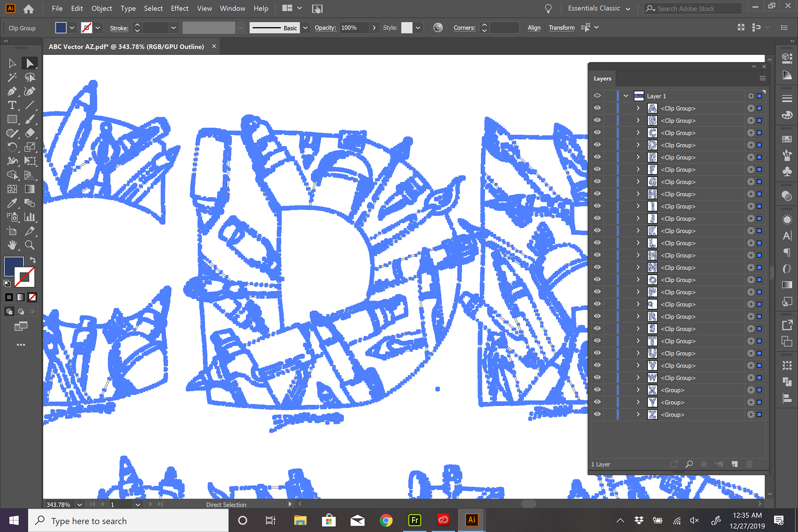Hide the last Group sublayer
The height and width of the screenshot is (532, 798).
597,414
